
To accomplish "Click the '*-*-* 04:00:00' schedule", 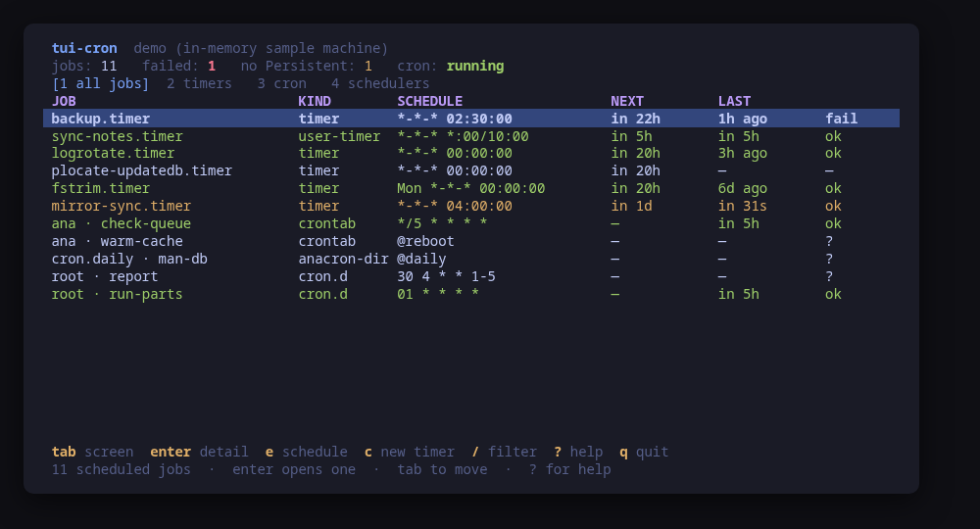I will (x=455, y=206).
